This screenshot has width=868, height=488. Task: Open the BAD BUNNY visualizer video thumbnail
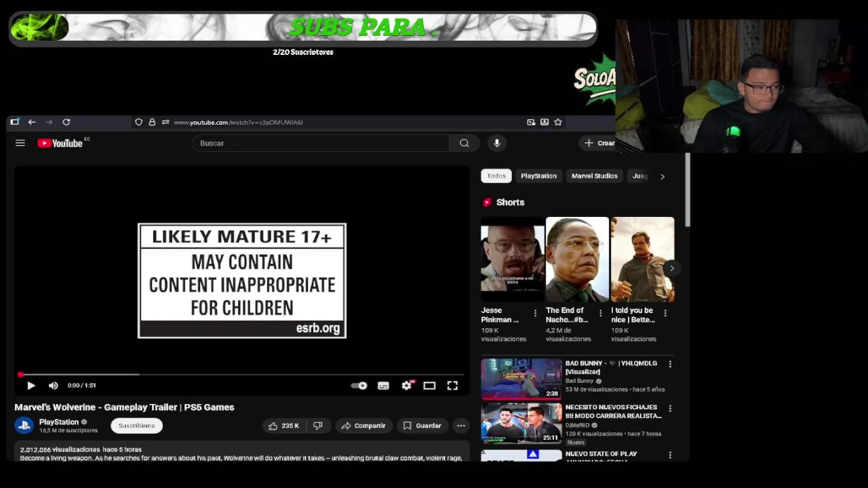click(x=521, y=378)
